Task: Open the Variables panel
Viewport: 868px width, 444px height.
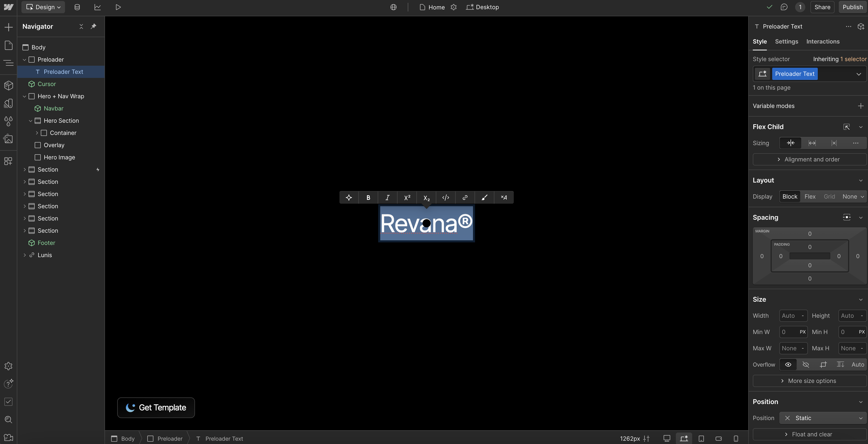Action: 8,121
